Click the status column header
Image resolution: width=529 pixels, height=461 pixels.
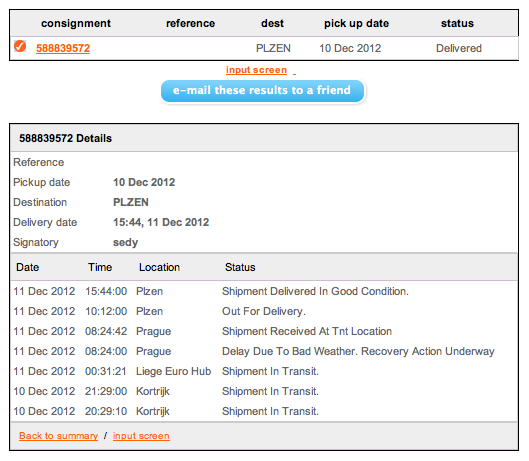457,23
